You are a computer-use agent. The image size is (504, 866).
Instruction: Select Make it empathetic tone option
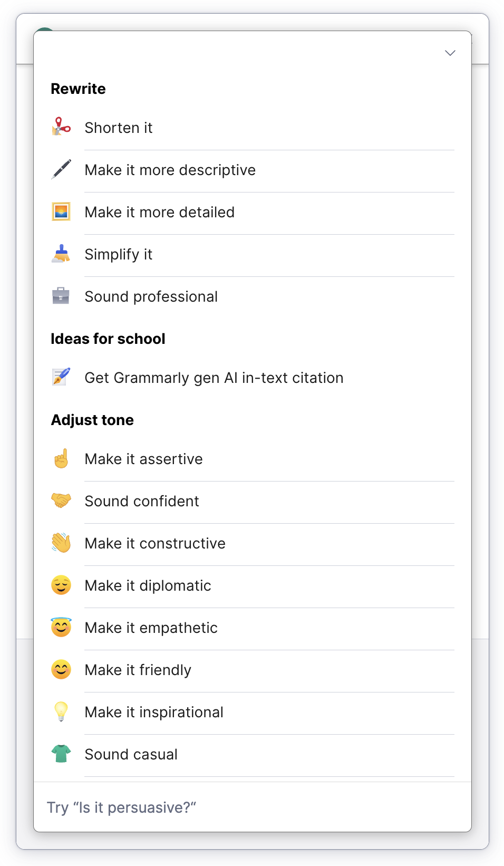click(151, 628)
